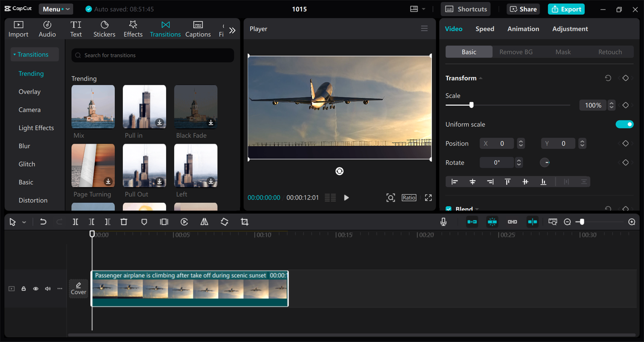Image resolution: width=644 pixels, height=342 pixels.
Task: Open the Player panel menu icon
Action: point(424,29)
